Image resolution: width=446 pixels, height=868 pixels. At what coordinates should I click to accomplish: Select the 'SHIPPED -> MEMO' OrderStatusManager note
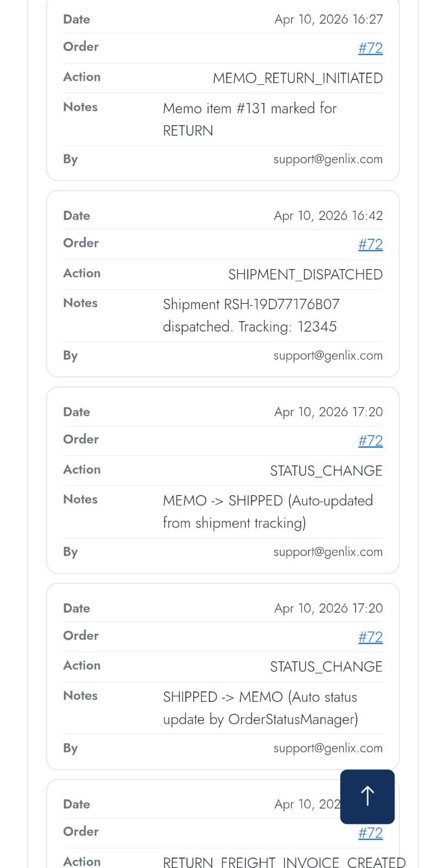260,708
